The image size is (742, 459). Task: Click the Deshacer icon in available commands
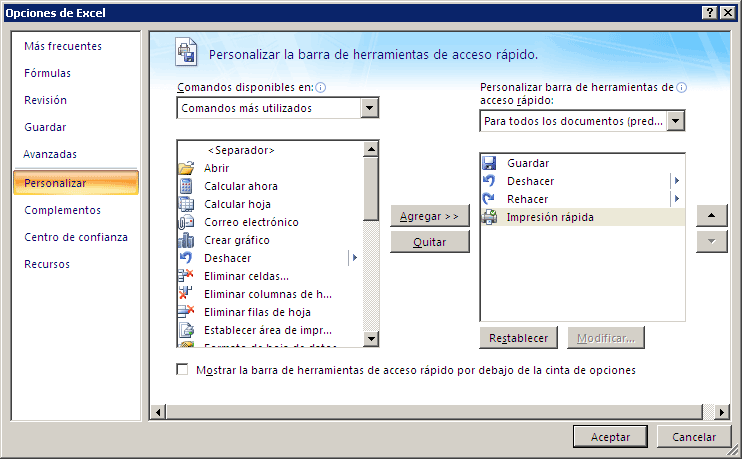click(186, 258)
